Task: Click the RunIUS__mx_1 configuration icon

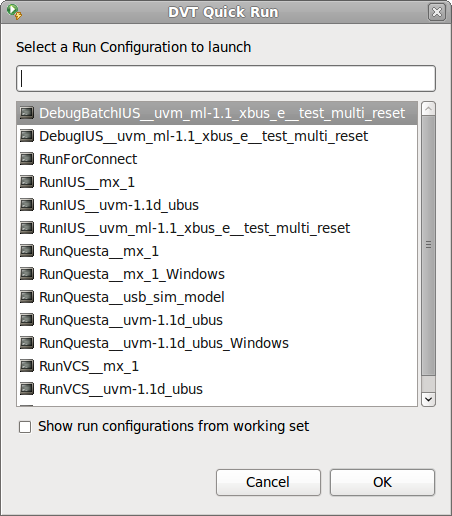Action: coord(27,182)
